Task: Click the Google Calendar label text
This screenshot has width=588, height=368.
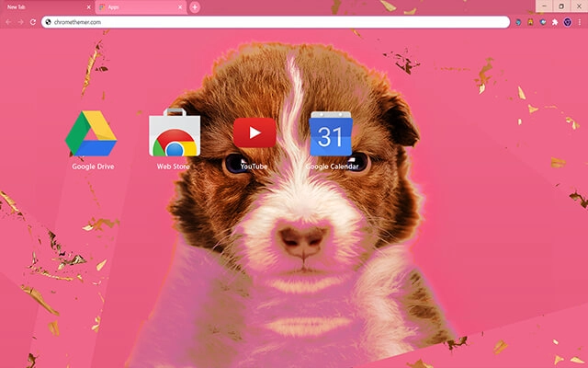Action: pyautogui.click(x=332, y=167)
